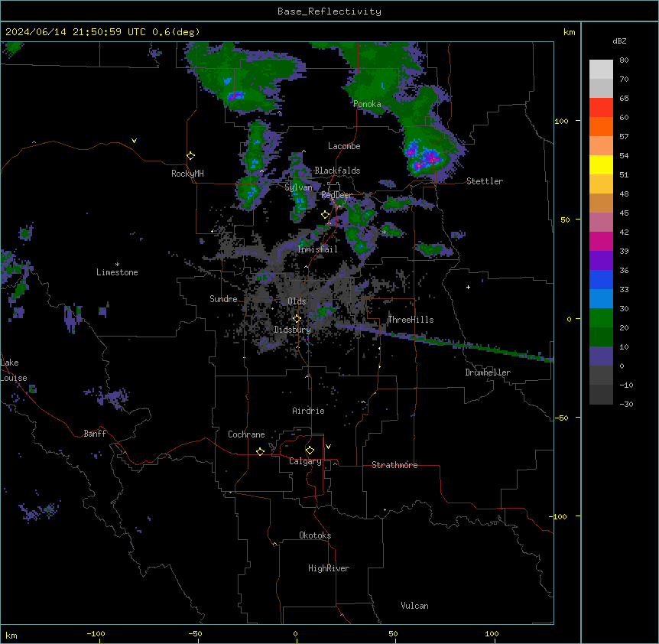Click the yellow diamond marker above RockyMH
This screenshot has height=644, width=659.
tap(191, 156)
